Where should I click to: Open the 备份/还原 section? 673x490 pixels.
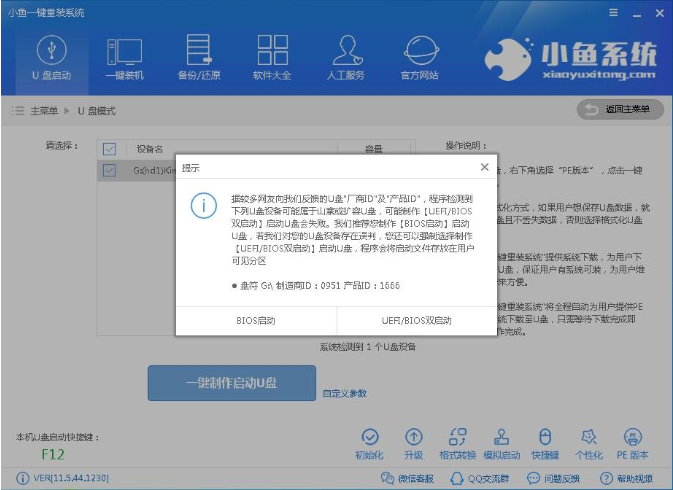pyautogui.click(x=199, y=57)
